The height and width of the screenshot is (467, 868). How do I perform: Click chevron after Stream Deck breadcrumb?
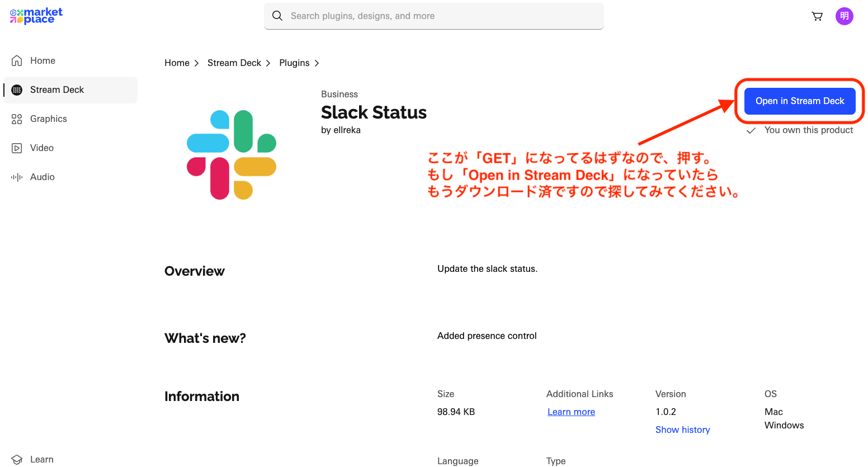click(268, 63)
